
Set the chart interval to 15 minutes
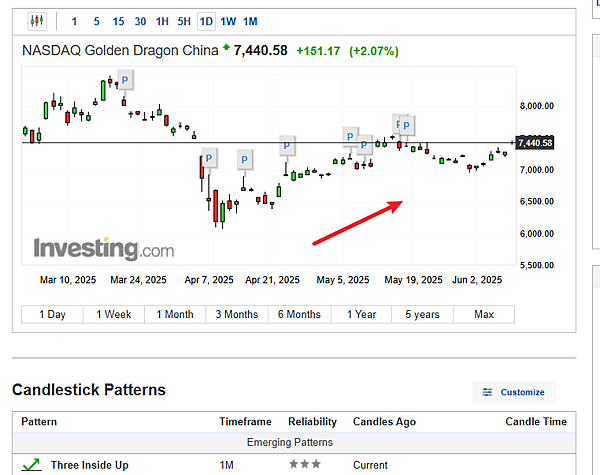[118, 21]
